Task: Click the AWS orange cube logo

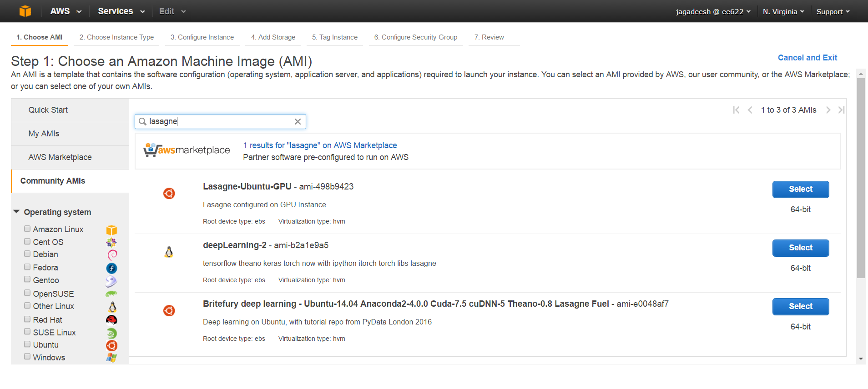Action: [25, 11]
